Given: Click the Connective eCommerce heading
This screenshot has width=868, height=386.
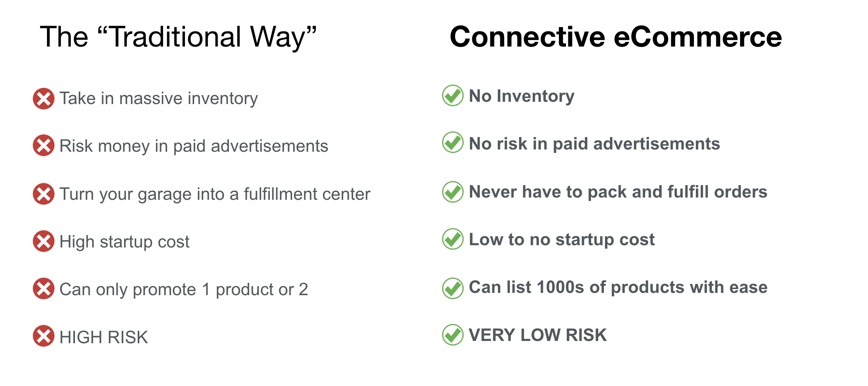Looking at the screenshot, I should [x=616, y=37].
